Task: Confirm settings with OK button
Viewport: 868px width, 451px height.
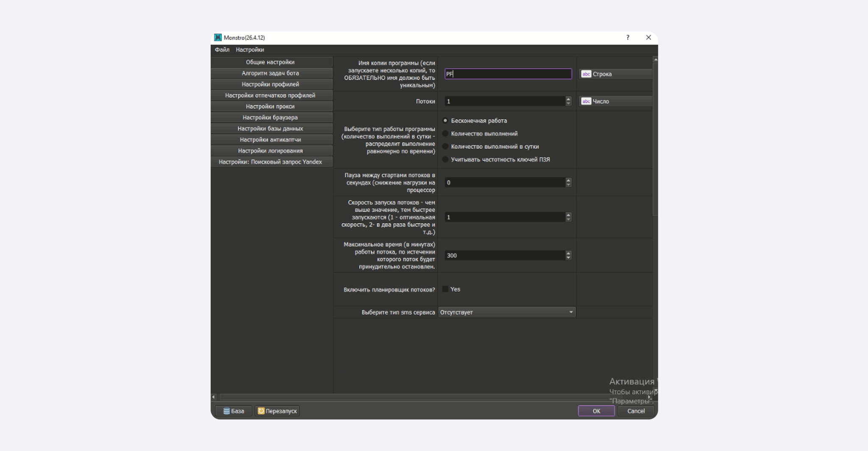Action: [x=596, y=411]
